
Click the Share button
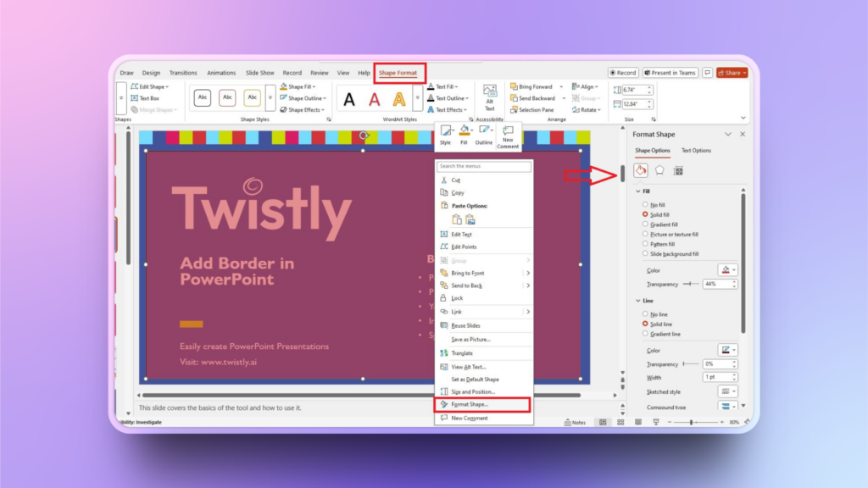pos(732,73)
